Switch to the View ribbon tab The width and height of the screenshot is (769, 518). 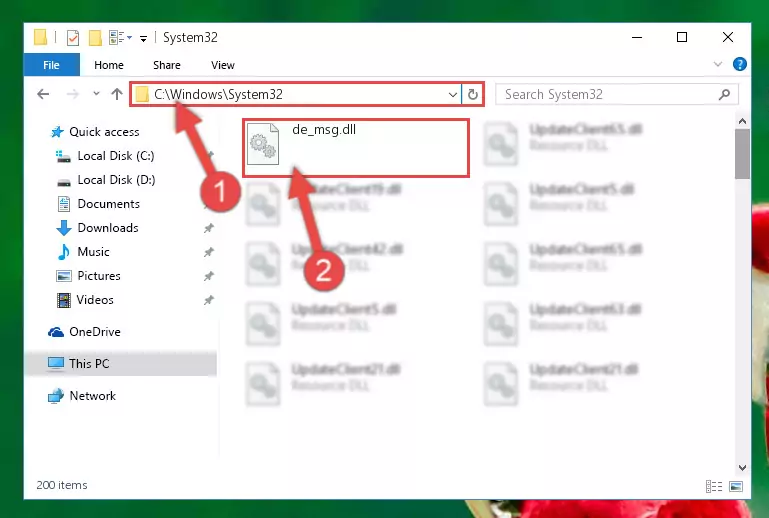point(223,65)
